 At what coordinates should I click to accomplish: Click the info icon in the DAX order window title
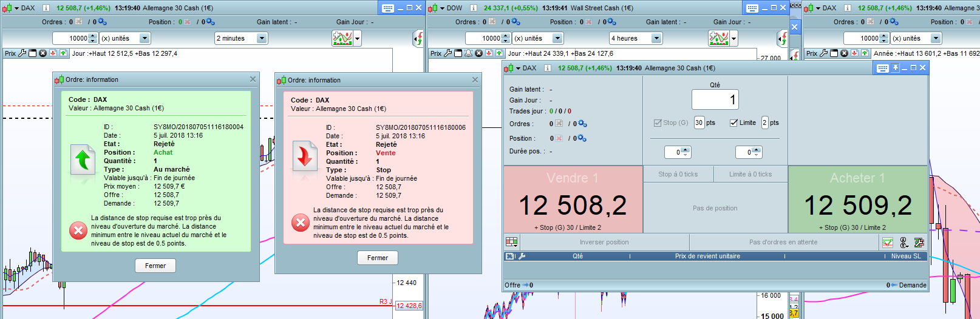[547, 68]
